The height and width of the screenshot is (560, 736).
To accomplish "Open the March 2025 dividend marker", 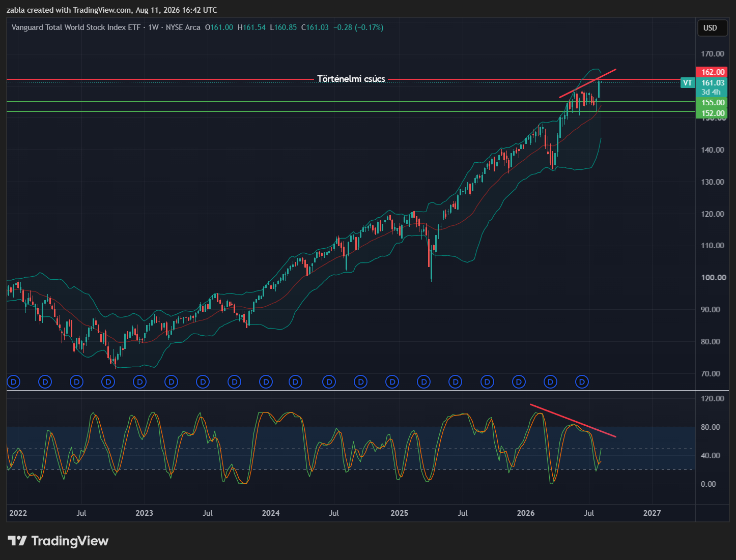I will (423, 381).
